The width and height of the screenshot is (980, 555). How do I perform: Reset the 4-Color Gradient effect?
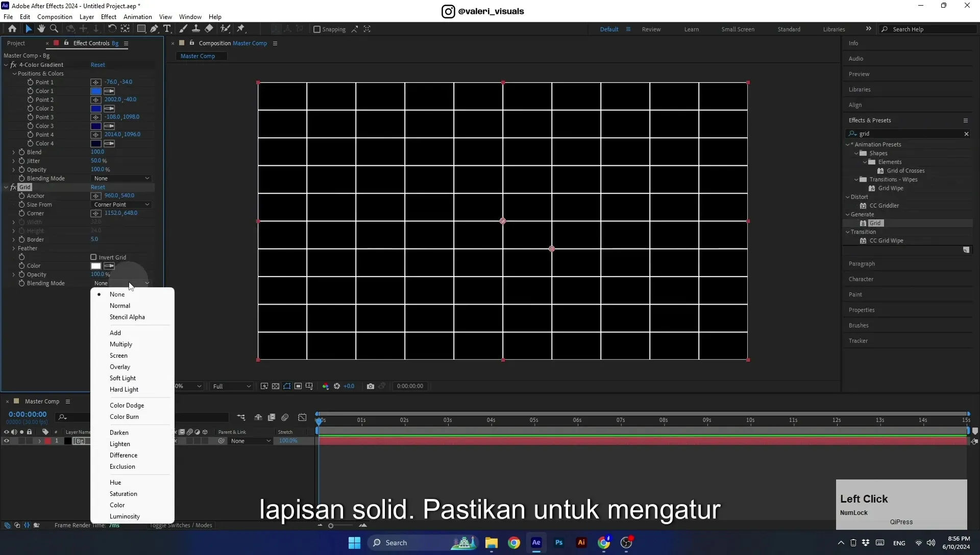[x=98, y=65]
